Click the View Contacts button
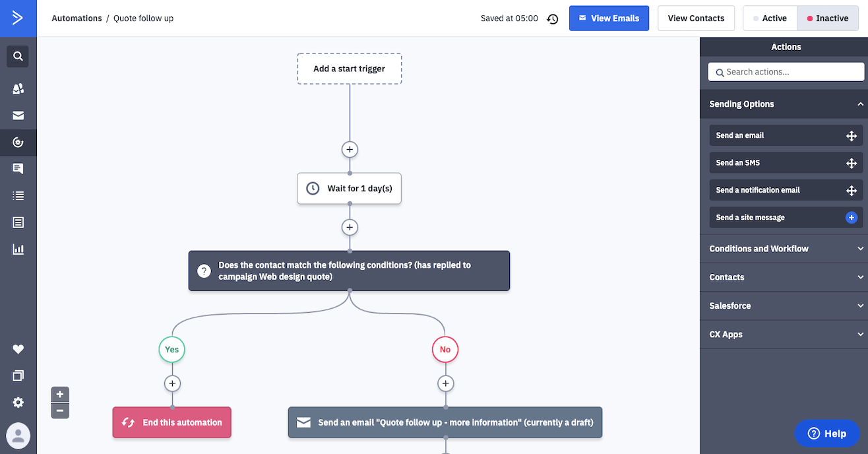 click(x=696, y=18)
